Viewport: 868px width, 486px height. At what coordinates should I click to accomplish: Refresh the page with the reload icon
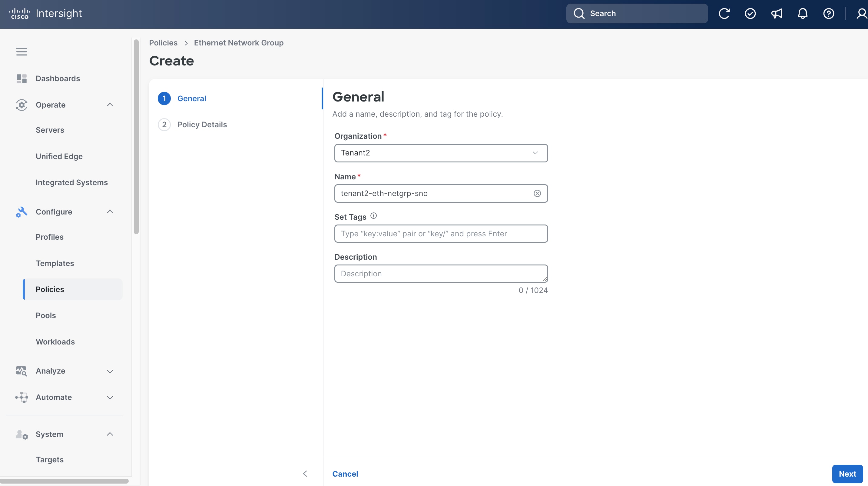tap(724, 13)
